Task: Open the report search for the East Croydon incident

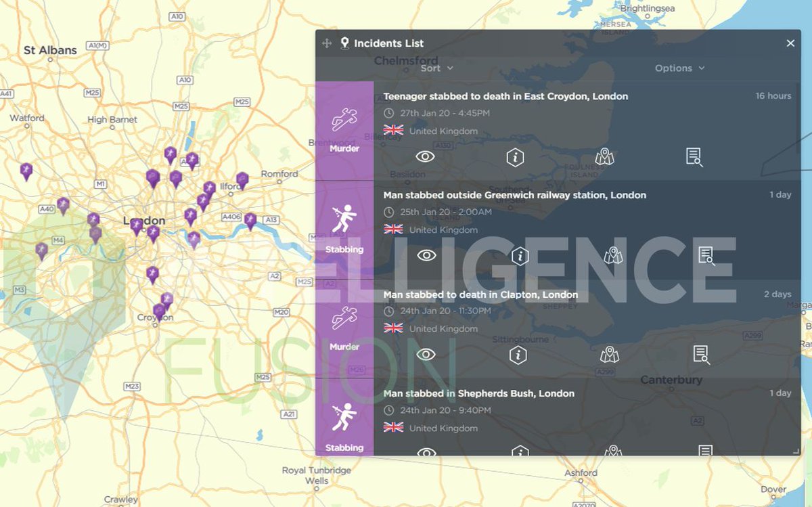Action: point(694,158)
